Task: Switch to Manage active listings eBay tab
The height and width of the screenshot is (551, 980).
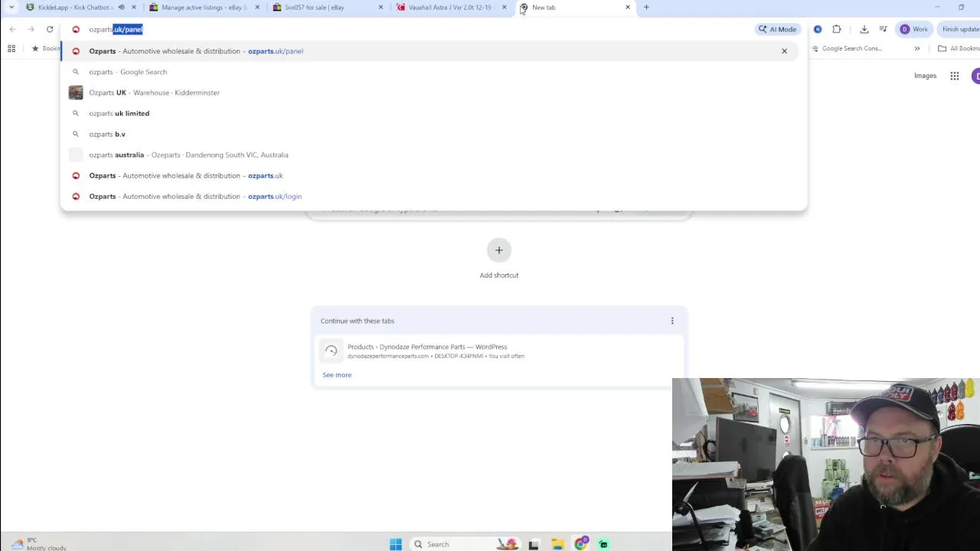Action: click(x=203, y=8)
